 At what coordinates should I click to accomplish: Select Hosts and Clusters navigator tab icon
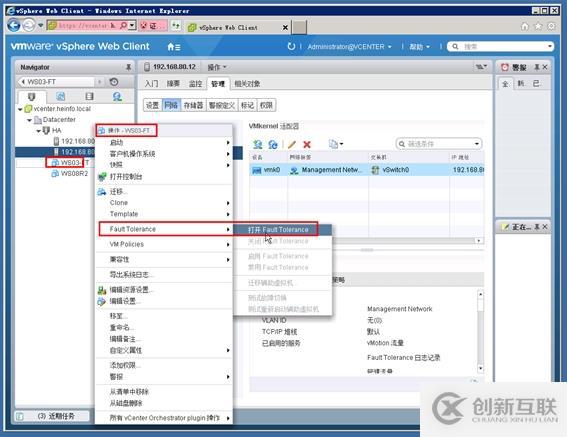pos(31,96)
